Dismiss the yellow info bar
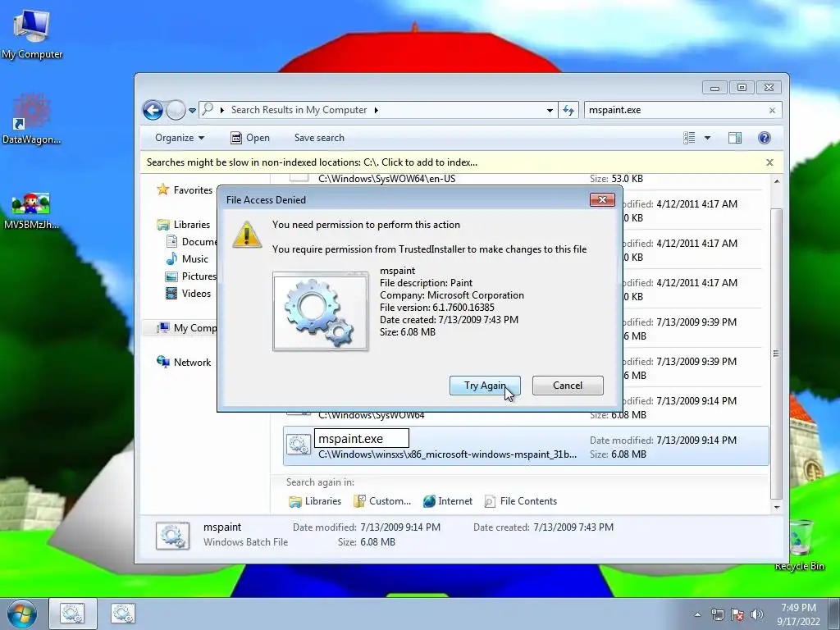This screenshot has width=840, height=630. coord(769,162)
